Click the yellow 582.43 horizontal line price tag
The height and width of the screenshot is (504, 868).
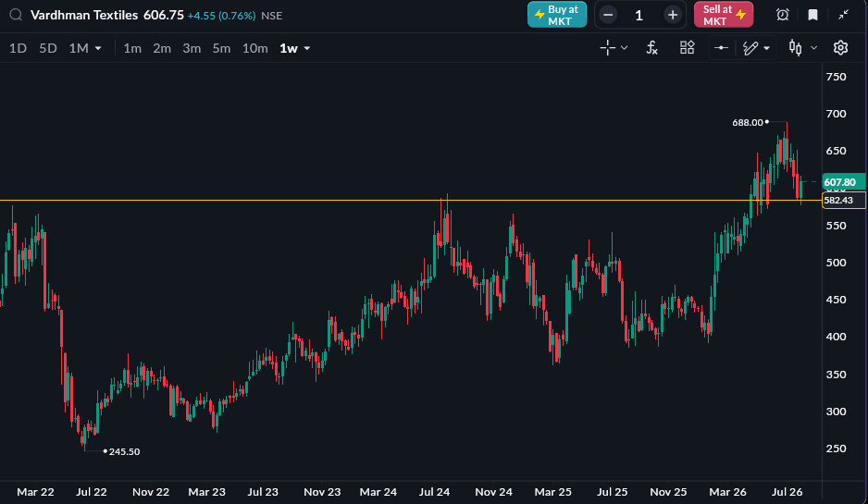(x=844, y=201)
